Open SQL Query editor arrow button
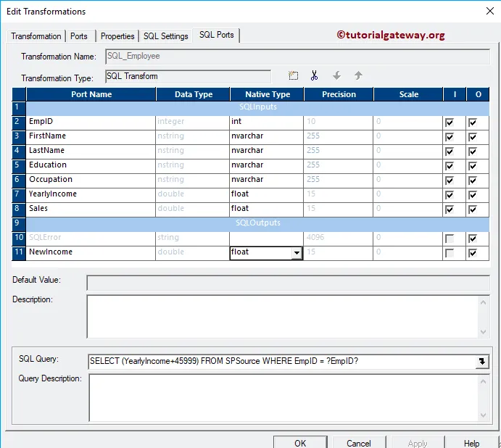The height and width of the screenshot is (448, 501). [482, 362]
